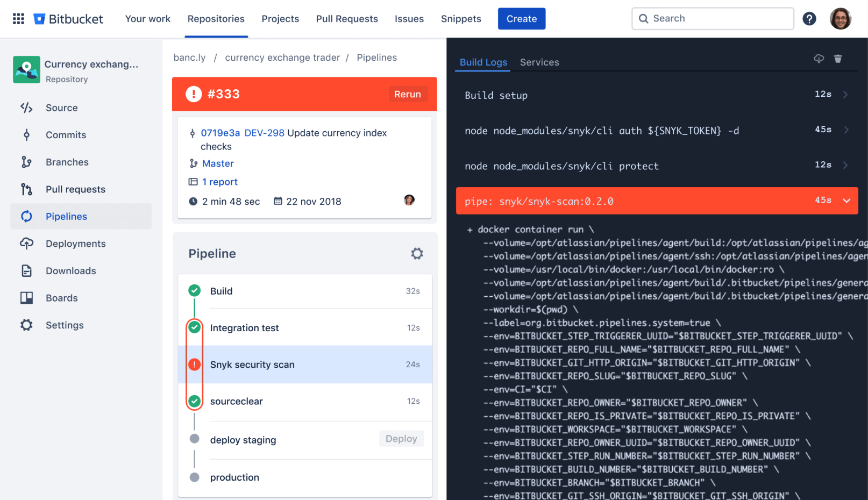
Task: Open the Pull requests sidebar icon
Action: pyautogui.click(x=27, y=189)
